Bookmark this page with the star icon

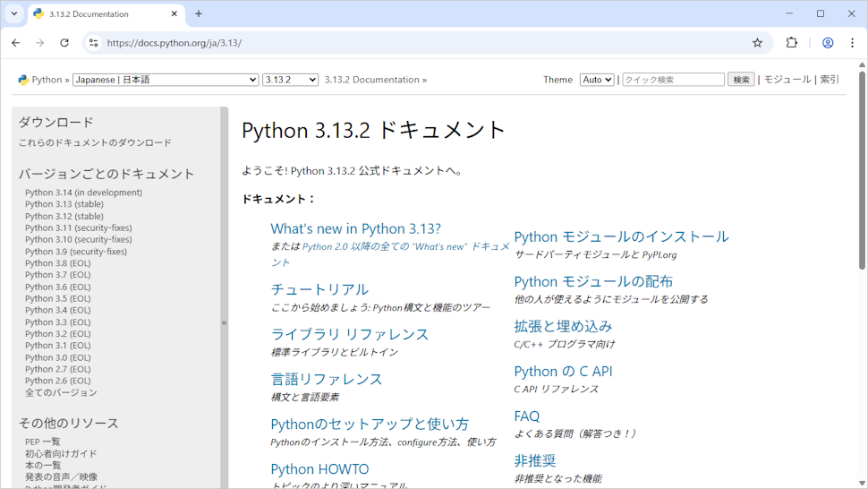(x=757, y=43)
